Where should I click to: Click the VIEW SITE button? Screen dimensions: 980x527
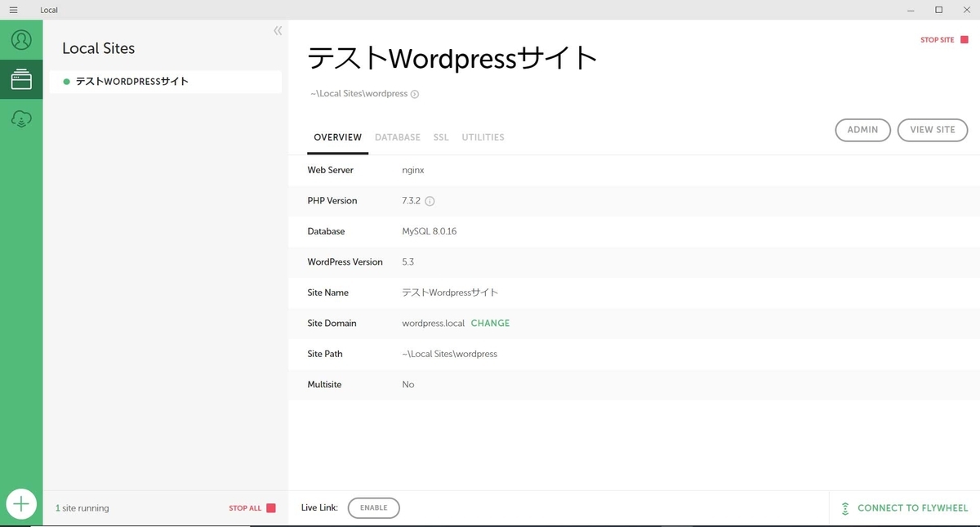[933, 130]
